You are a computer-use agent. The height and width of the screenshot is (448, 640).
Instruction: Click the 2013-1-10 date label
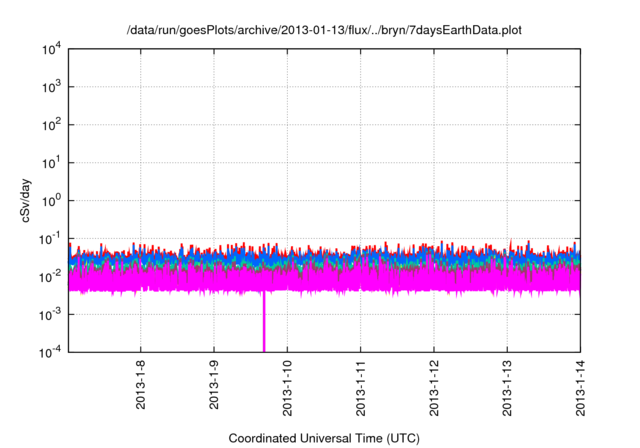click(x=287, y=388)
